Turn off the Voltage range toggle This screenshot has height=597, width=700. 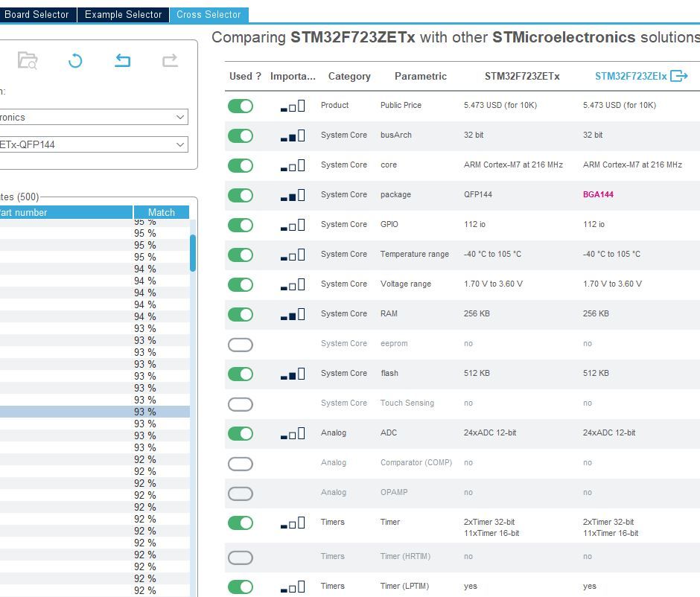(241, 284)
